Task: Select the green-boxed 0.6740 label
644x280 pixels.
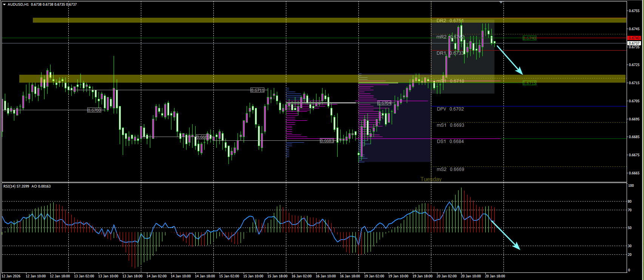Action: (x=529, y=38)
